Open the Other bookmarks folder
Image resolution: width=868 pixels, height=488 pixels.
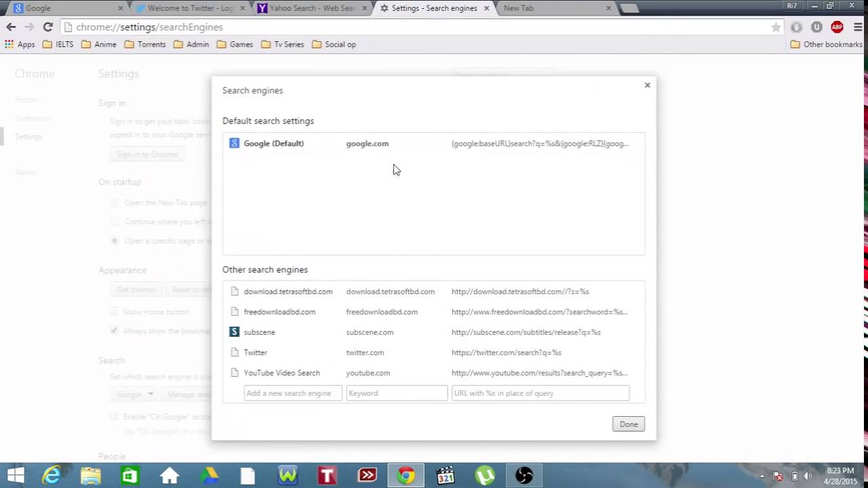(827, 44)
